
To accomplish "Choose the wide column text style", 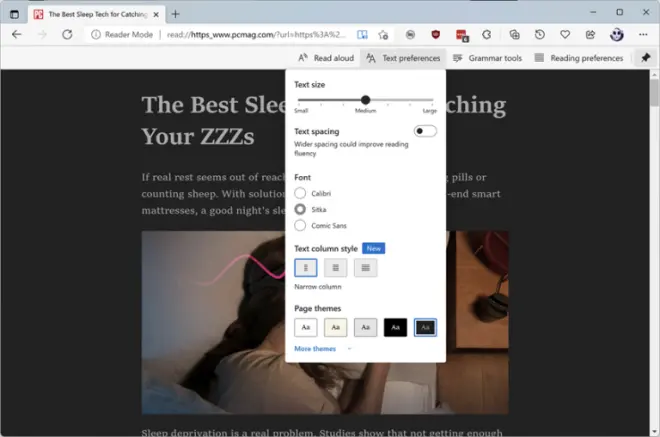I will click(x=365, y=268).
